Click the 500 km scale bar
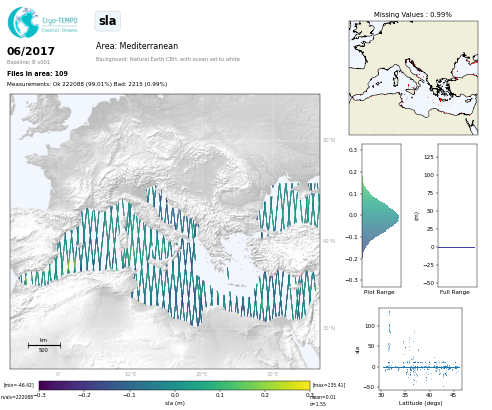 [x=44, y=345]
